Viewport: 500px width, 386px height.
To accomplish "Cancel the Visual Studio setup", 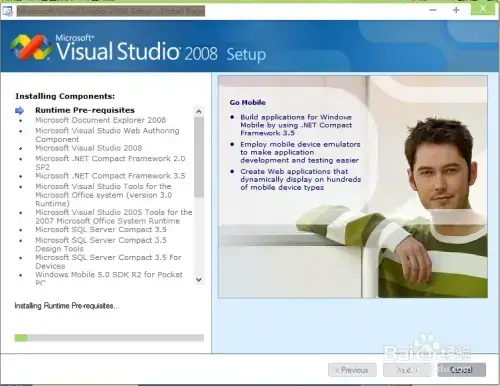I will click(x=461, y=370).
